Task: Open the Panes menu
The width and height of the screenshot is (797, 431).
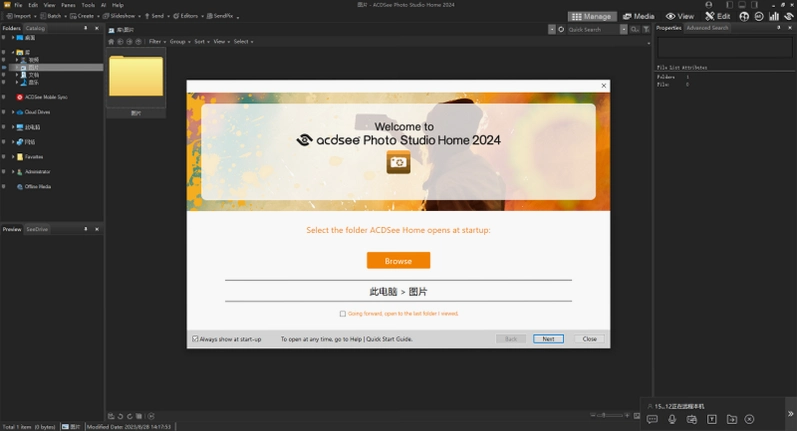Action: pyautogui.click(x=68, y=5)
